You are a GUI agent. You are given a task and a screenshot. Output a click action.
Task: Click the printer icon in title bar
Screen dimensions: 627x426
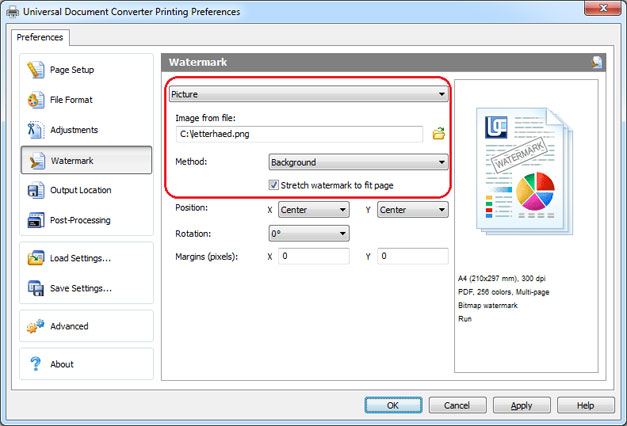(12, 12)
